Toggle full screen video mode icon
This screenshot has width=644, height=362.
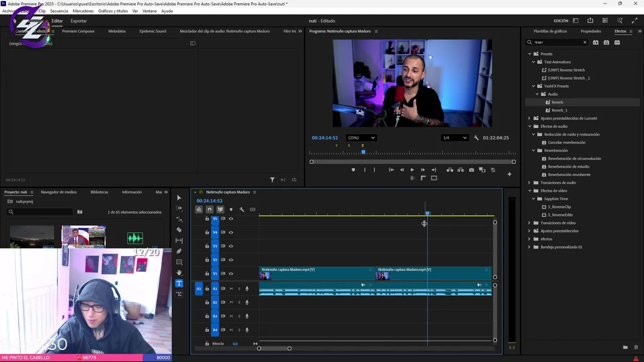[x=634, y=21]
